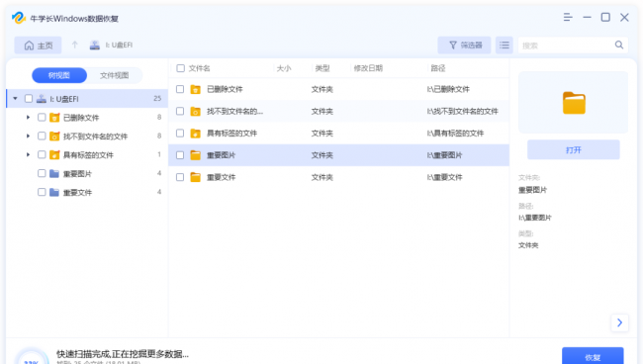Switch to list view layout icon

(505, 45)
